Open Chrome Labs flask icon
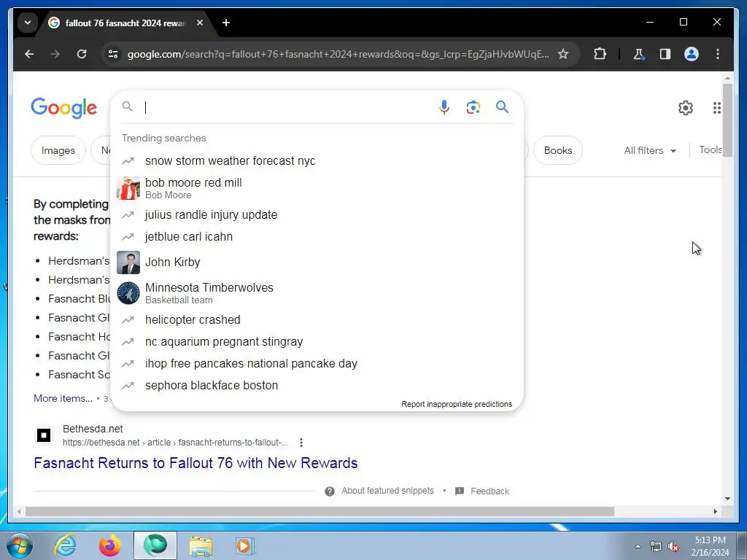 click(x=638, y=54)
